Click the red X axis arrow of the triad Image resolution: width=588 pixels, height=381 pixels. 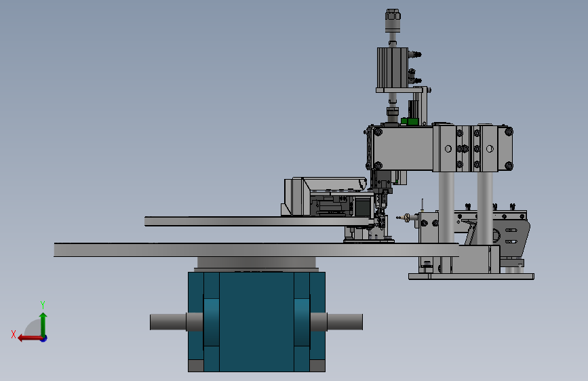[x=29, y=338]
